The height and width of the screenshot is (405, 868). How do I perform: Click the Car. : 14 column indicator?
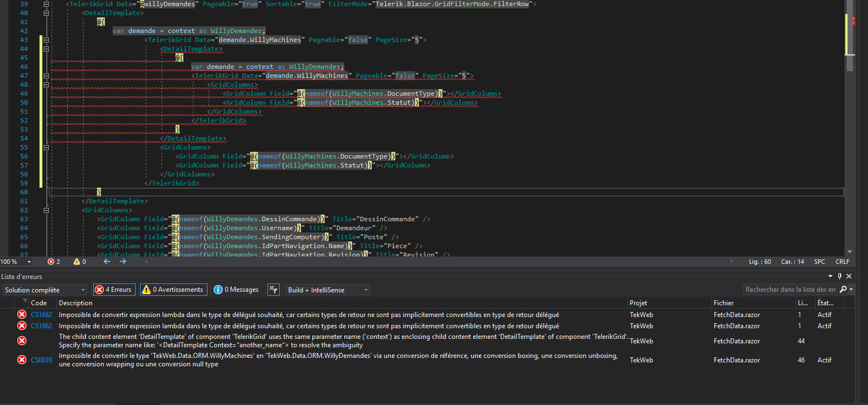click(x=792, y=262)
